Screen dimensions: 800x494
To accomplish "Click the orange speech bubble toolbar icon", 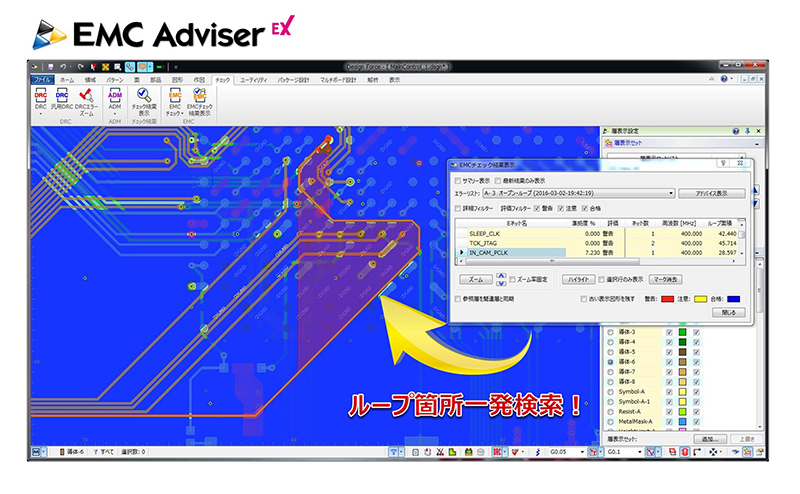I will coord(142,67).
